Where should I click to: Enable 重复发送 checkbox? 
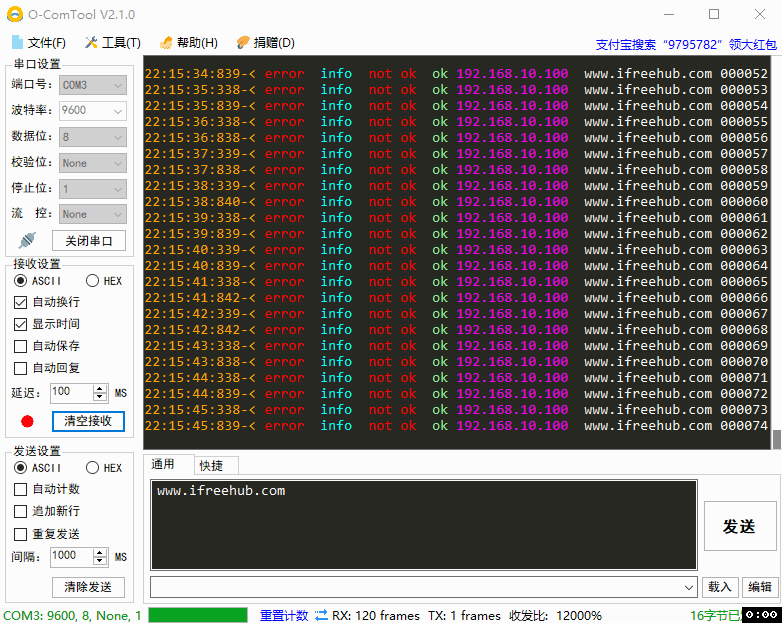click(x=20, y=534)
